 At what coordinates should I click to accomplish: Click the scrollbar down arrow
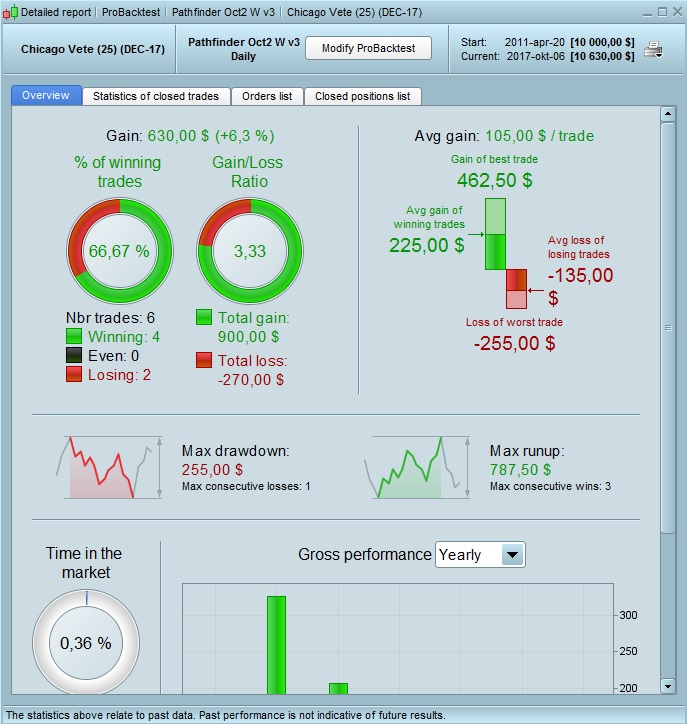[x=668, y=686]
